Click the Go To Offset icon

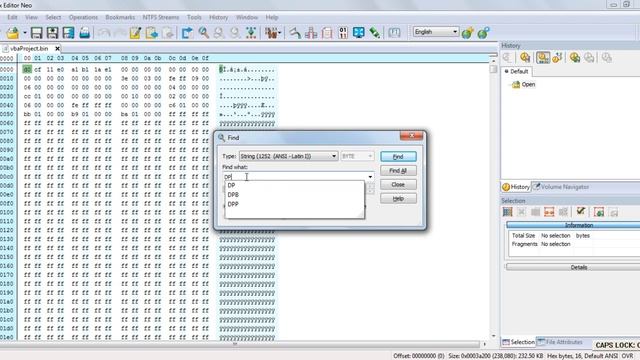point(187,33)
